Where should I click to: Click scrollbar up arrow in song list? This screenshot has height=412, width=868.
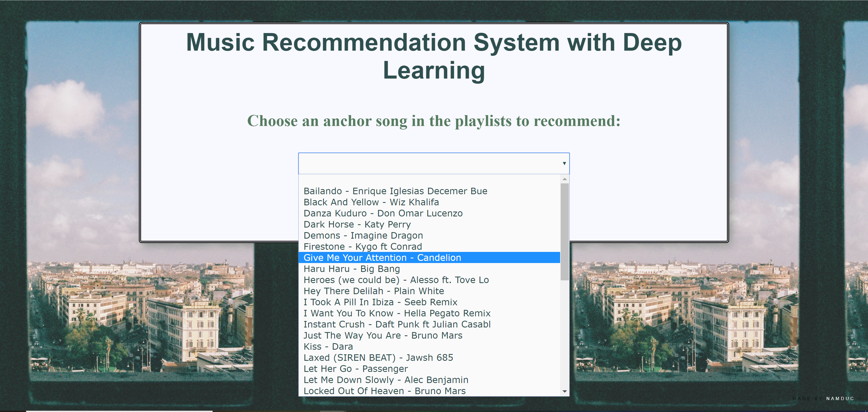(x=565, y=179)
